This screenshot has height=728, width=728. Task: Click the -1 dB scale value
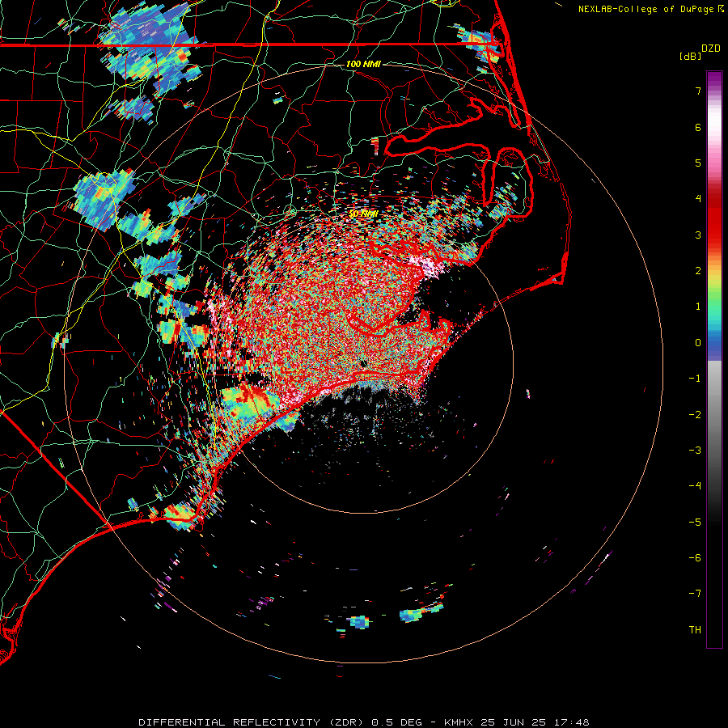point(695,379)
